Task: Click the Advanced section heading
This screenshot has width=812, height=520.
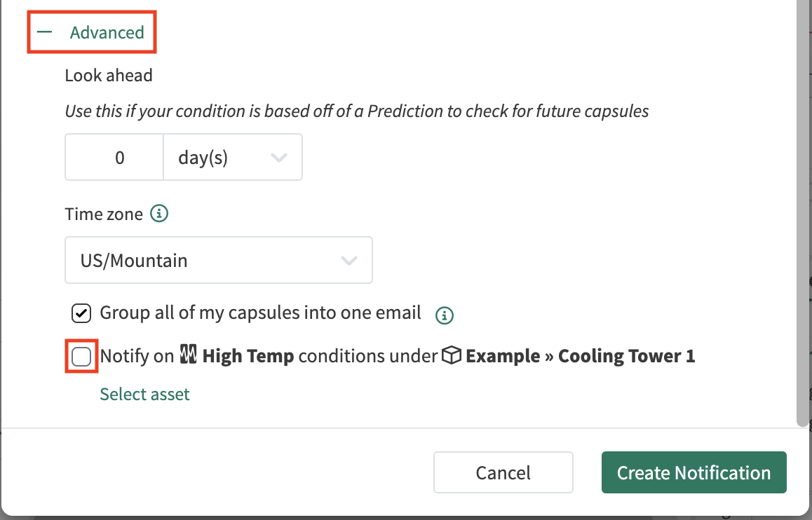Action: tap(107, 32)
